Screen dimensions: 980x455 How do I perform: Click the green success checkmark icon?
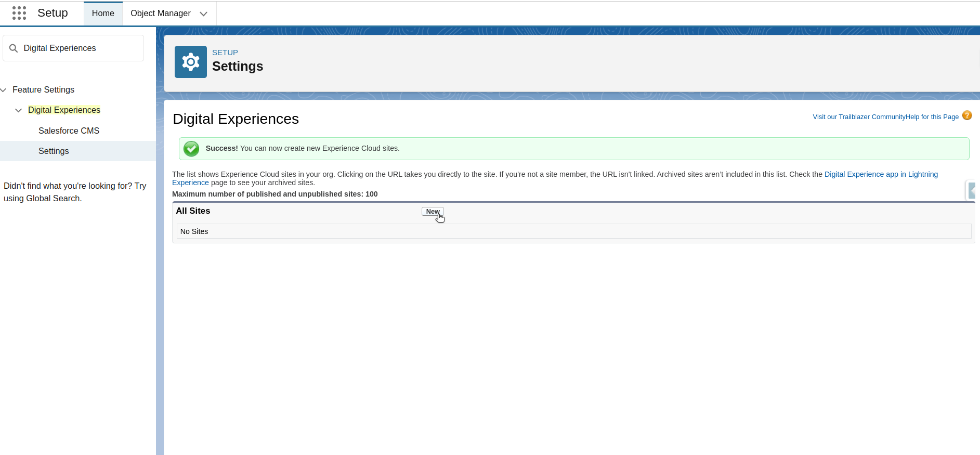[x=191, y=149]
